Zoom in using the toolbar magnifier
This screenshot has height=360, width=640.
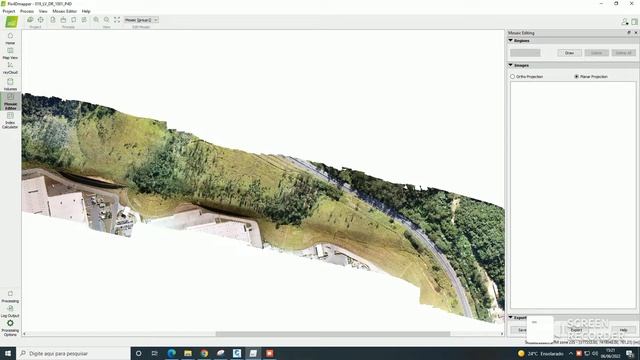click(96, 20)
